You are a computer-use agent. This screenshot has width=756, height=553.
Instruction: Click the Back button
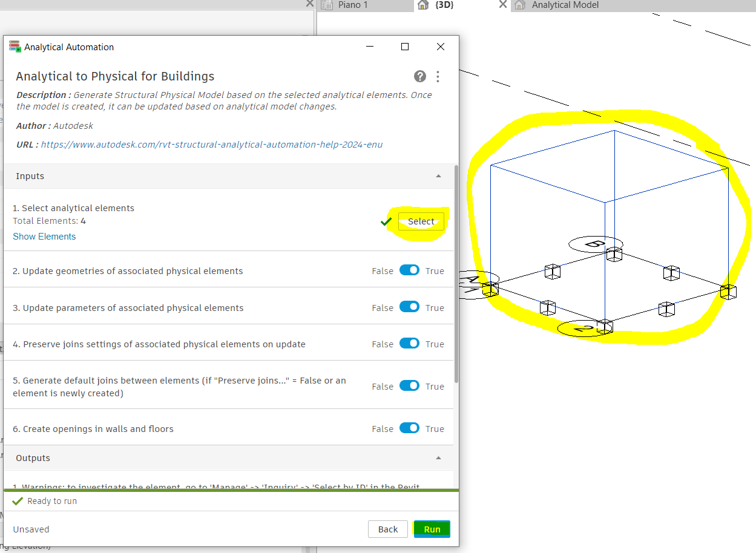point(388,529)
